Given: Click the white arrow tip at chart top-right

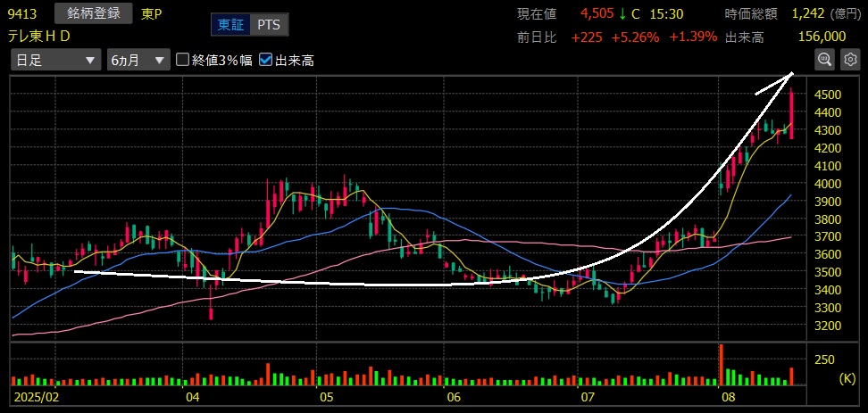Looking at the screenshot, I should click(x=791, y=74).
